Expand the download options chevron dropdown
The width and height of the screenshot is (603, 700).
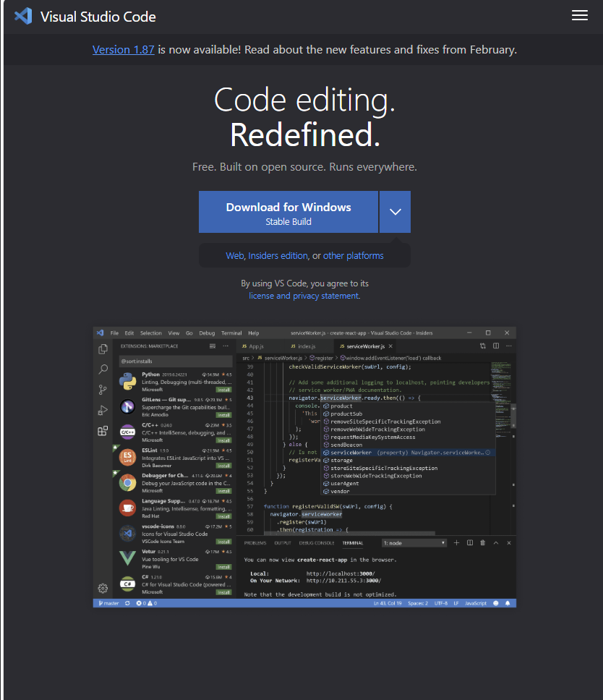coord(395,212)
